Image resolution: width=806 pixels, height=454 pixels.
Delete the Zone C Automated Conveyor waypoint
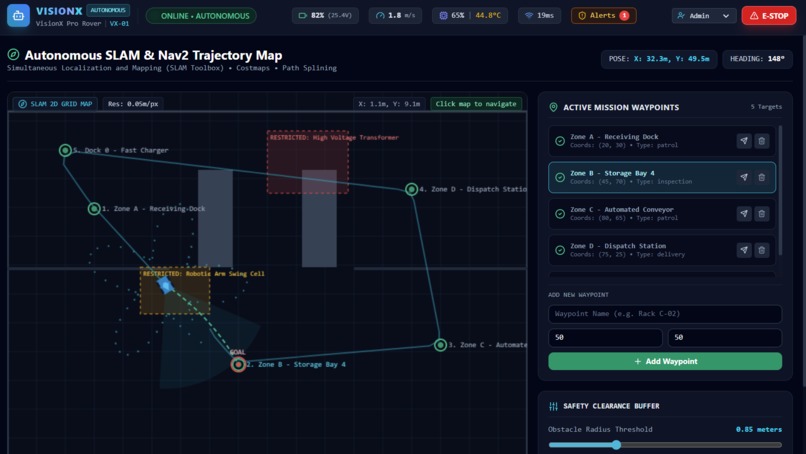tap(762, 214)
